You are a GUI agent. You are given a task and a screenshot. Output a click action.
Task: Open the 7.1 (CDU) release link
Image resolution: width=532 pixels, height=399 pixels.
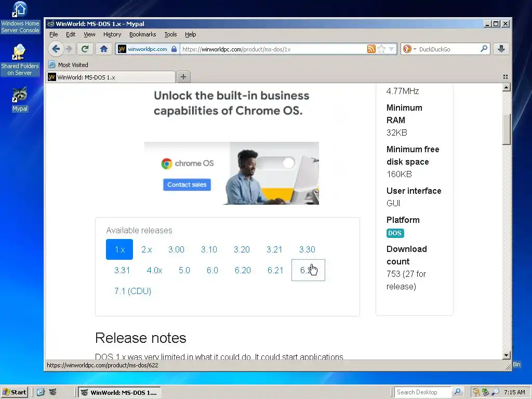click(x=132, y=291)
